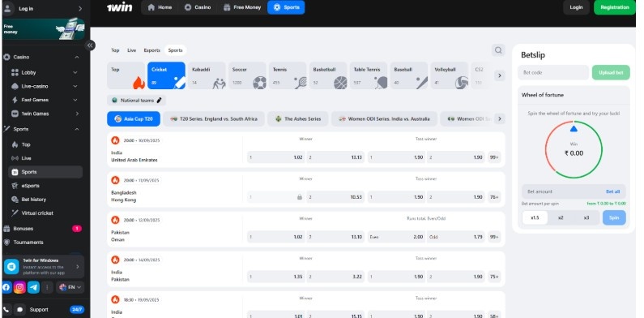Click the wheel of fortune circle
This screenshot has width=644, height=318.
(x=574, y=149)
